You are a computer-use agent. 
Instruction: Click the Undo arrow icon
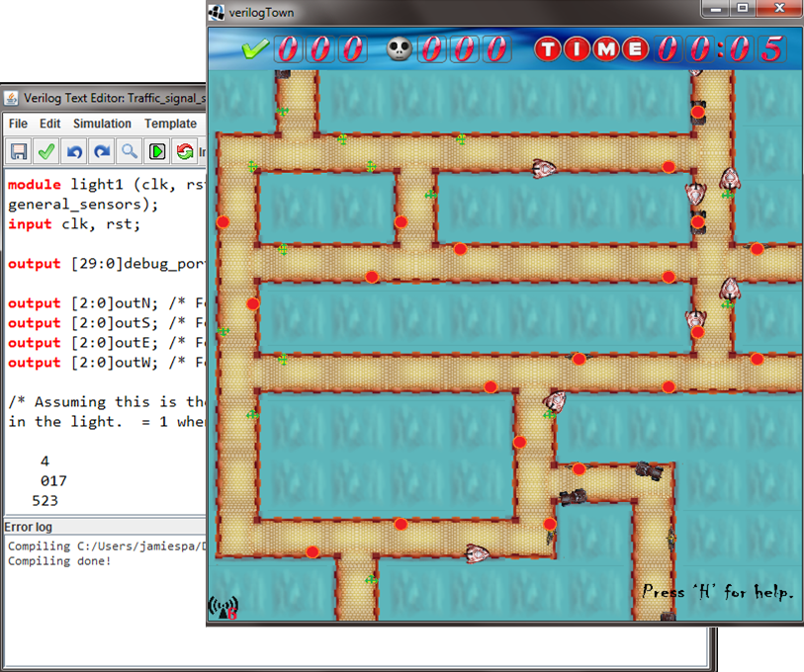coord(73,151)
